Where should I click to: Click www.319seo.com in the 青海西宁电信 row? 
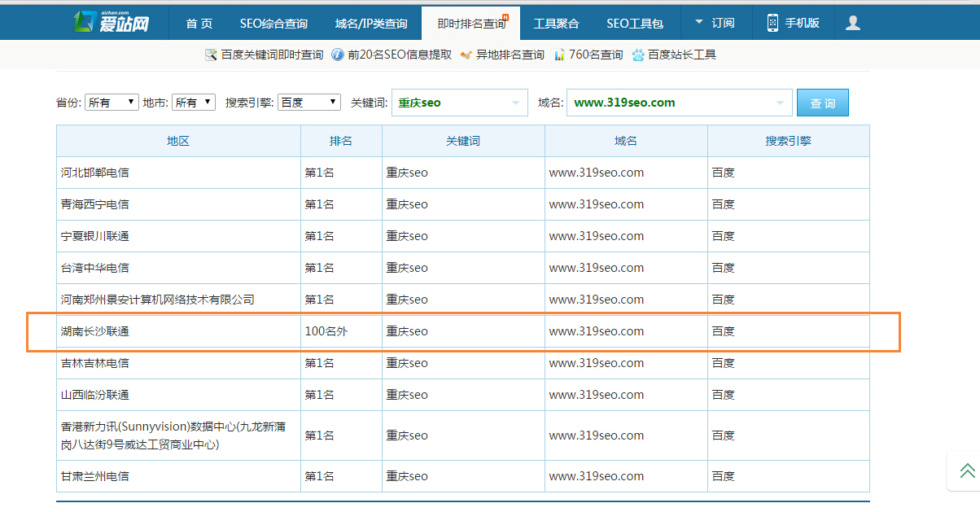[597, 204]
